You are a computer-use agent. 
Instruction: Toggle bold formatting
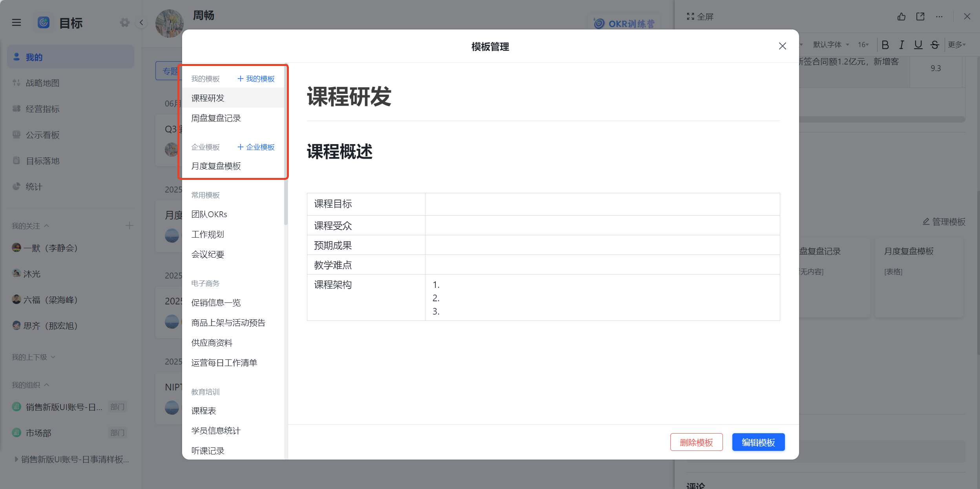pyautogui.click(x=885, y=45)
